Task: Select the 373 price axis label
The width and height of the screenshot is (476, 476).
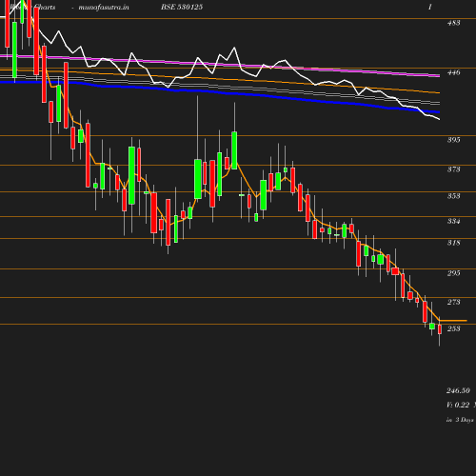Action: tap(453, 169)
